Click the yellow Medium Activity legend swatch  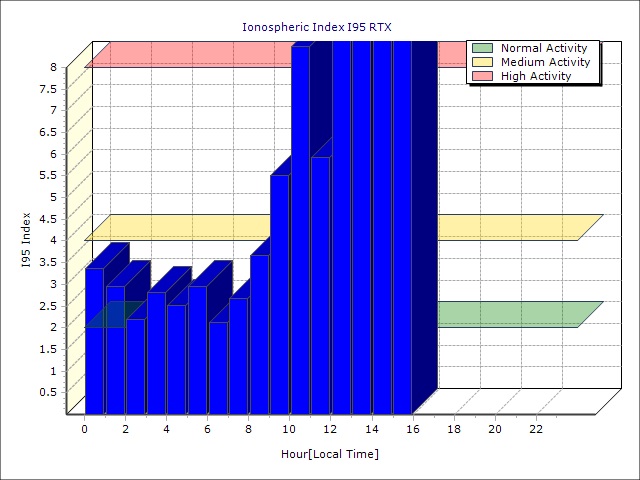[483, 62]
